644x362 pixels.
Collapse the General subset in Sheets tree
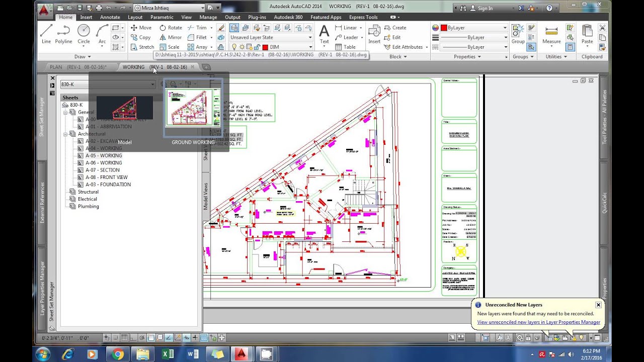[65, 112]
